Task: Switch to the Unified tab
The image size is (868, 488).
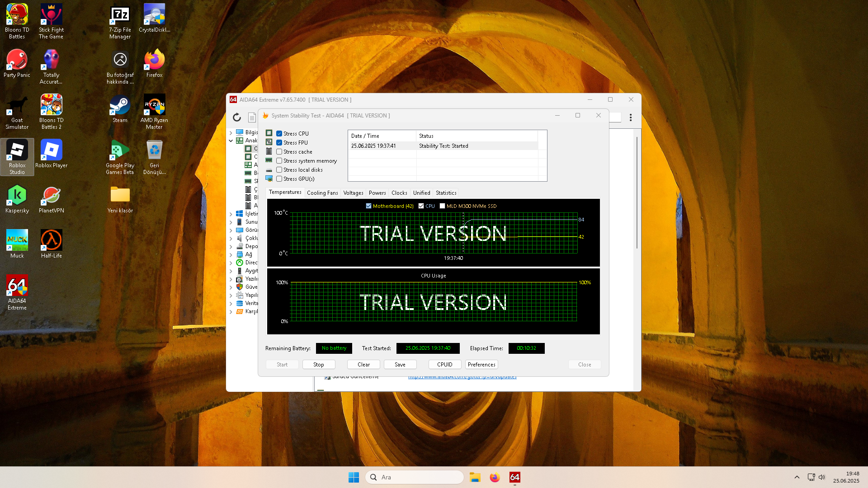Action: (421, 193)
